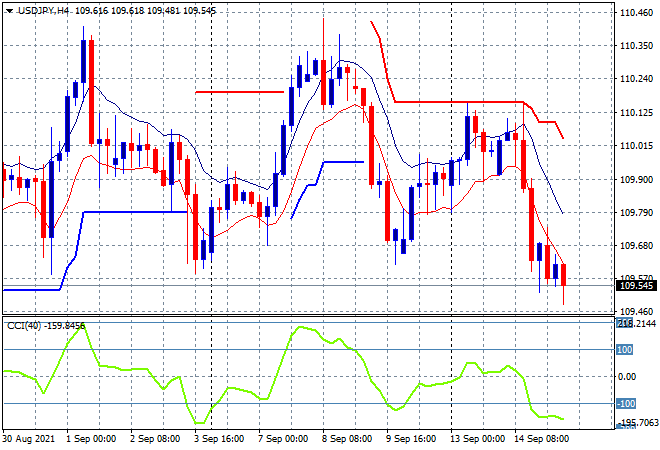This screenshot has height=450, width=660.
Task: Click the 109.460 price axis label
Action: 636,312
